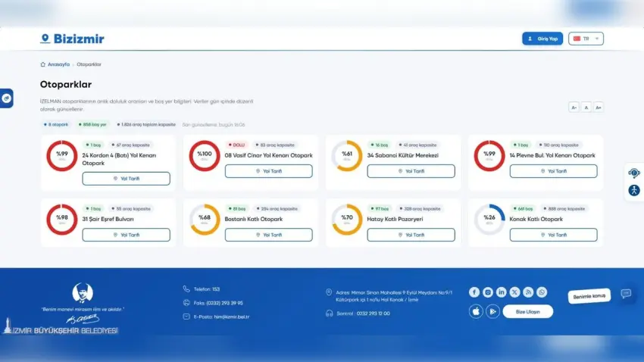Click the 661 boş badge on Konak card
Image resolution: width=644 pixels, height=362 pixels.
[x=523, y=208]
